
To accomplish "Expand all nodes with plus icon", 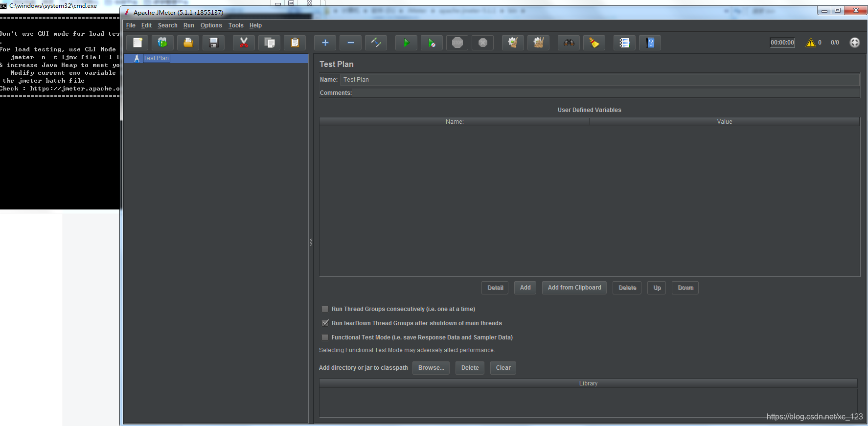I will (325, 43).
